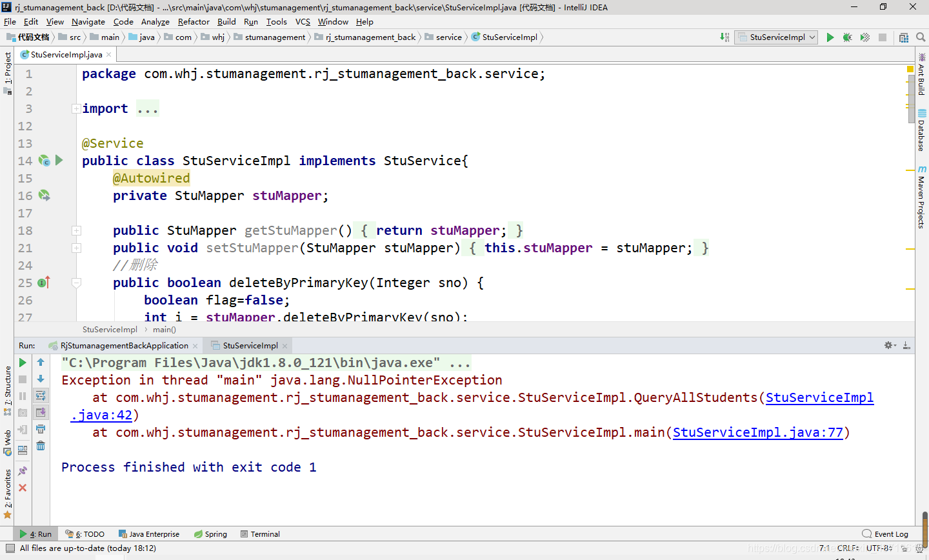Image resolution: width=929 pixels, height=560 pixels.
Task: Click the Run panel stop square
Action: [23, 379]
